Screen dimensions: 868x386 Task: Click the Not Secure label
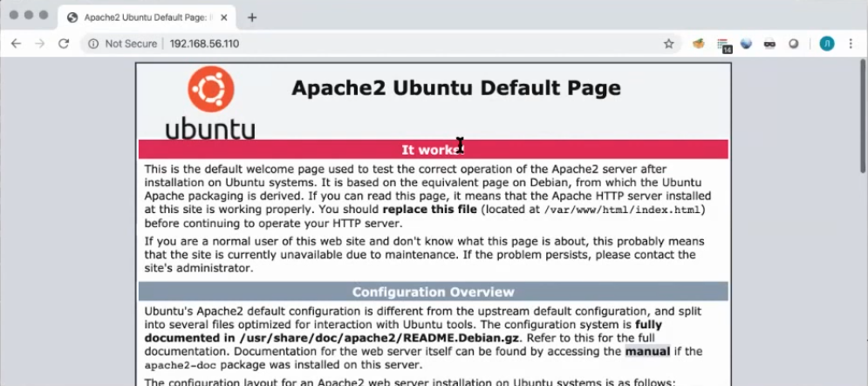(131, 44)
